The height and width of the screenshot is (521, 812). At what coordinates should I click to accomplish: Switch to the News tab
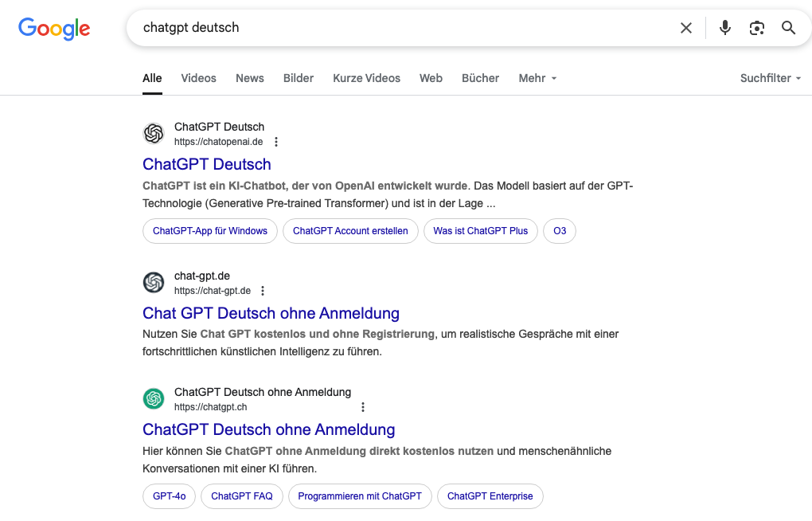[x=250, y=78]
